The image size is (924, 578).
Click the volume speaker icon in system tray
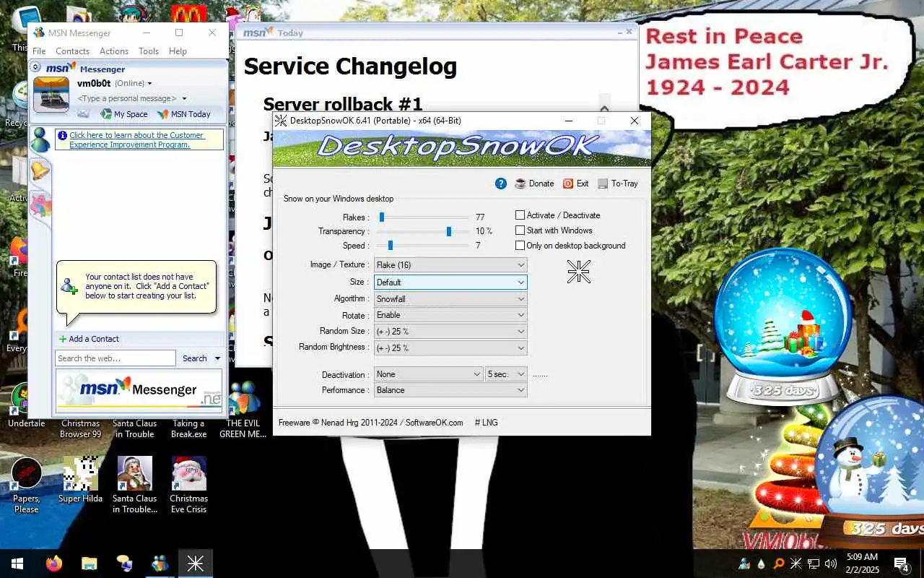830,564
